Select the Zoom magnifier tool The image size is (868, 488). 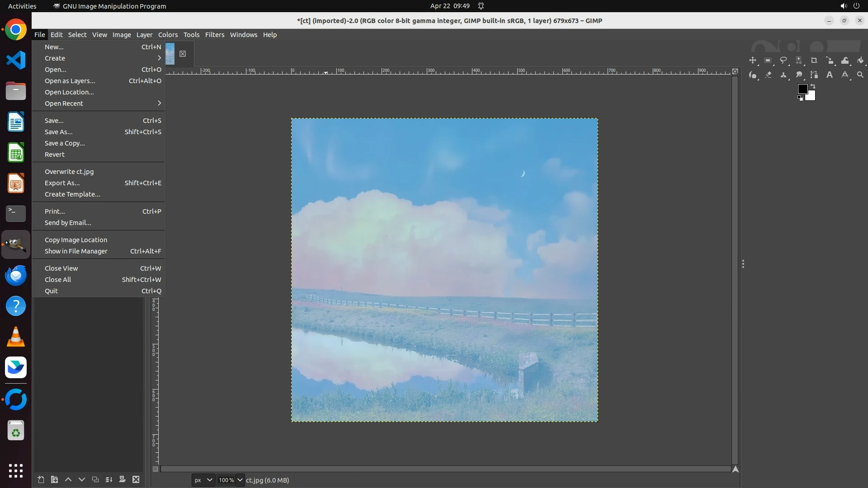tap(860, 75)
